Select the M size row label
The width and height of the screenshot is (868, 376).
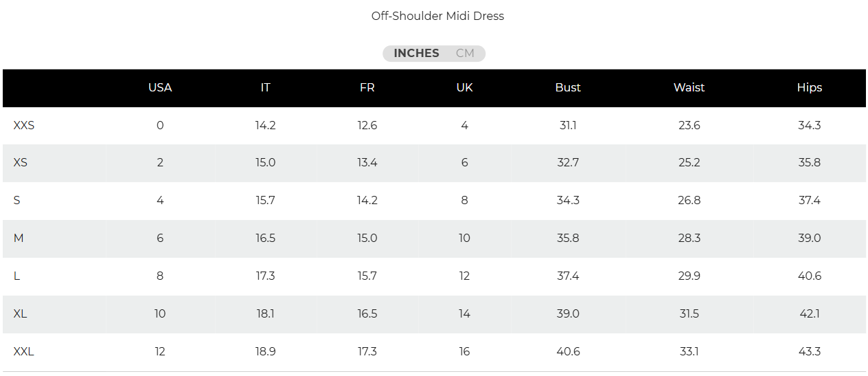(19, 239)
